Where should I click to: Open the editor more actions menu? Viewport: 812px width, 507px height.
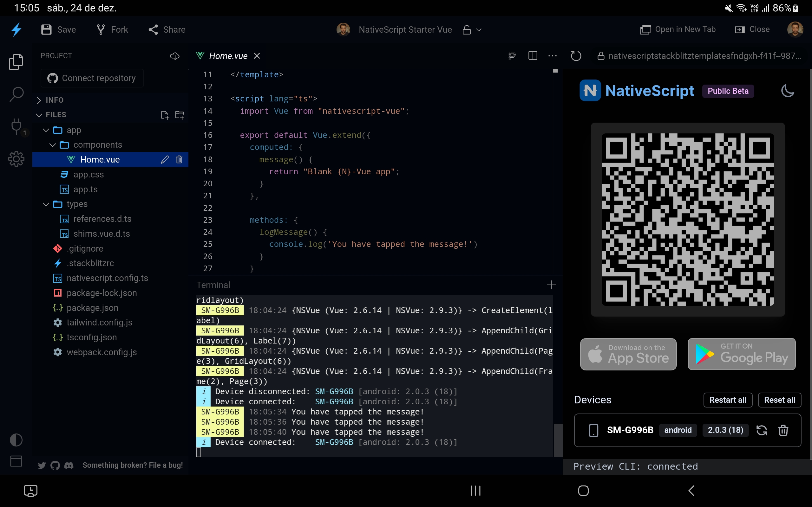[x=552, y=56]
